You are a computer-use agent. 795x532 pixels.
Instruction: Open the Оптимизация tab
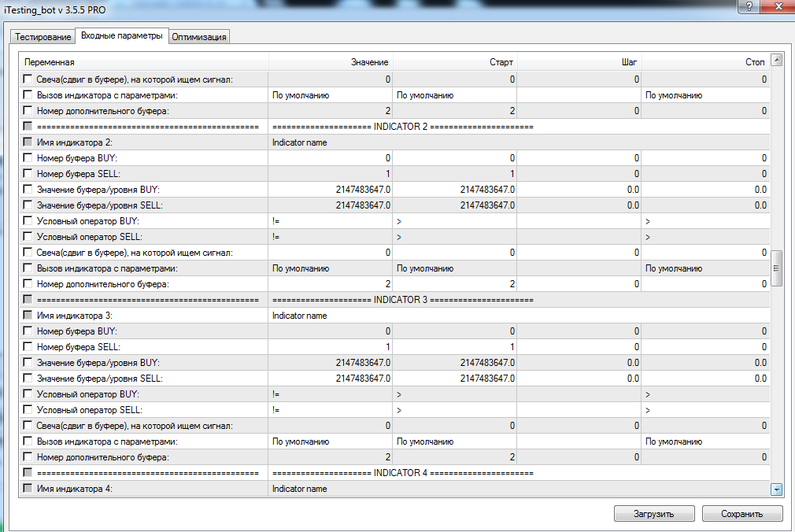199,37
